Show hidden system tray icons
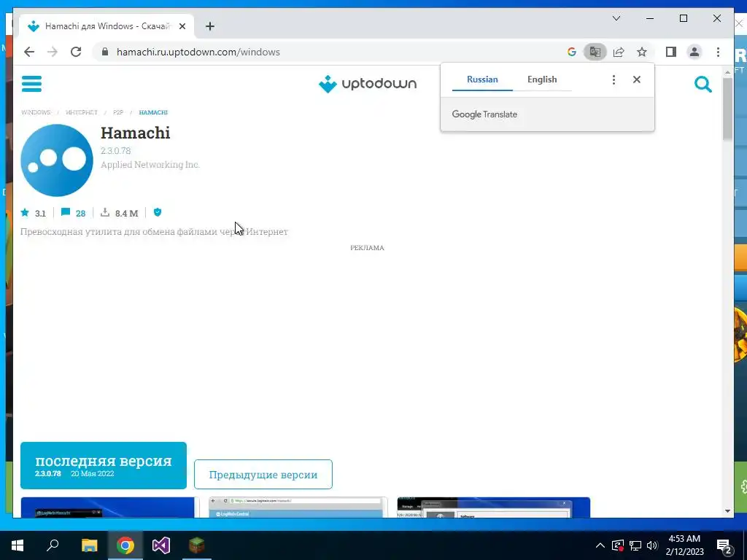 tap(600, 545)
